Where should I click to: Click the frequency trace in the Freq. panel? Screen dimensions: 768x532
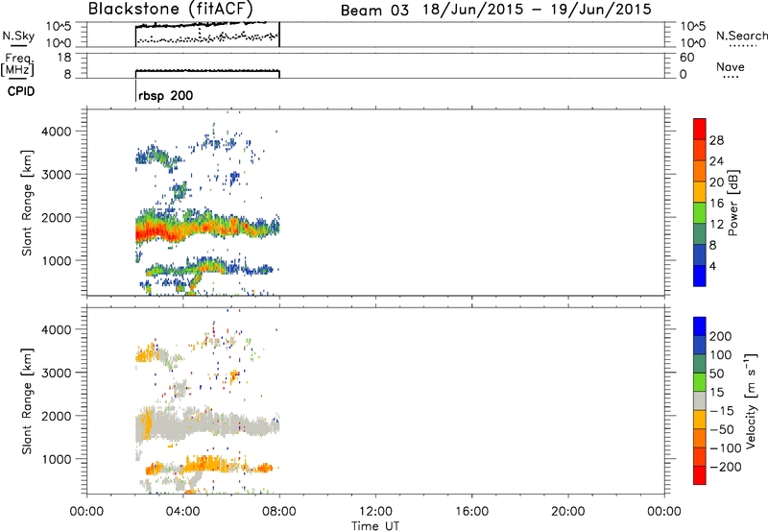pos(207,71)
